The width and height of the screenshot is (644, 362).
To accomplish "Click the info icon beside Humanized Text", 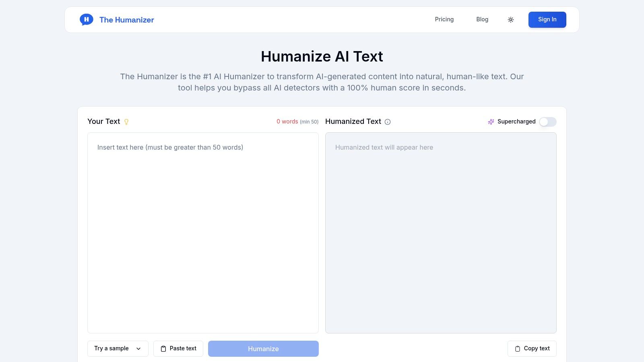I will 387,121.
